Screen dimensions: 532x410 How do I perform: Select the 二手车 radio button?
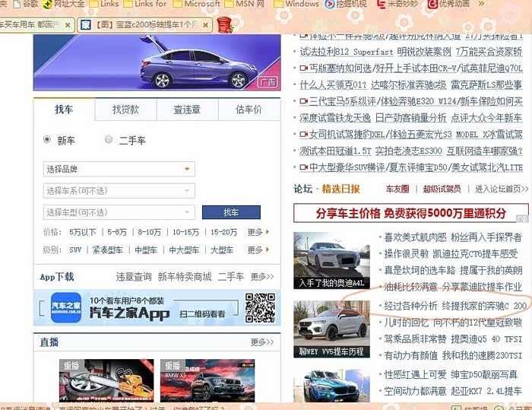(x=109, y=140)
